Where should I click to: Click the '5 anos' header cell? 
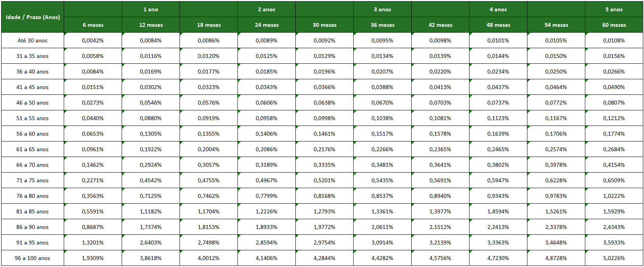[x=614, y=9]
